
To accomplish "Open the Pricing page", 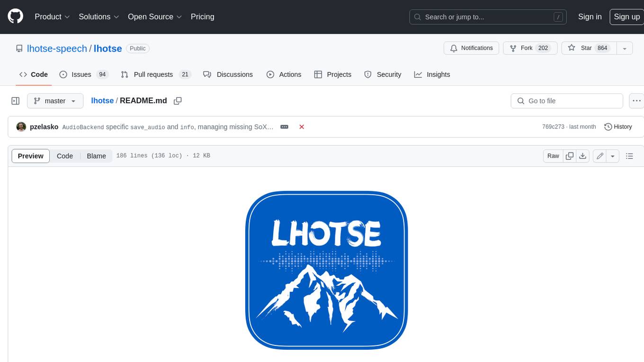I will [x=202, y=17].
